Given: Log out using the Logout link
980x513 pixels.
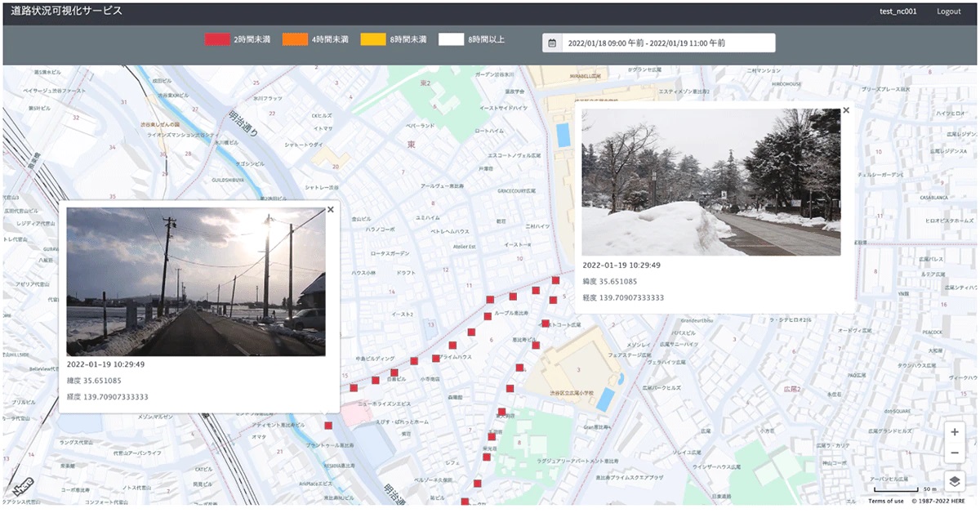Looking at the screenshot, I should click(x=949, y=11).
